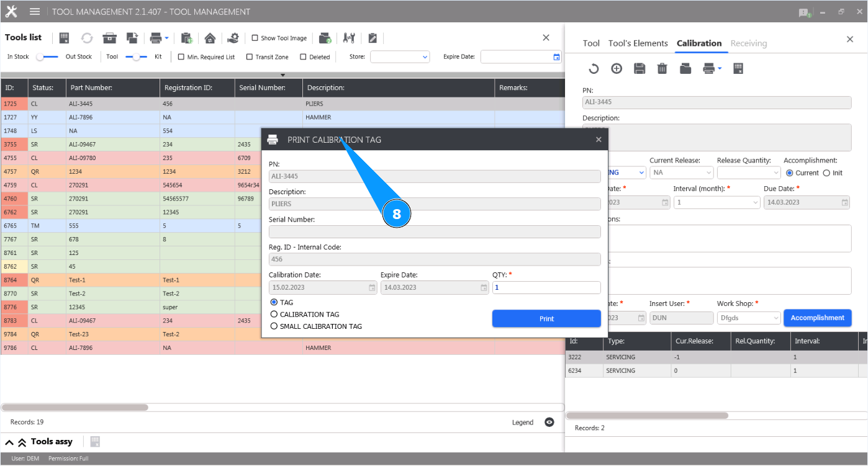Sort by Part Number column header
The height and width of the screenshot is (466, 868).
(x=113, y=87)
